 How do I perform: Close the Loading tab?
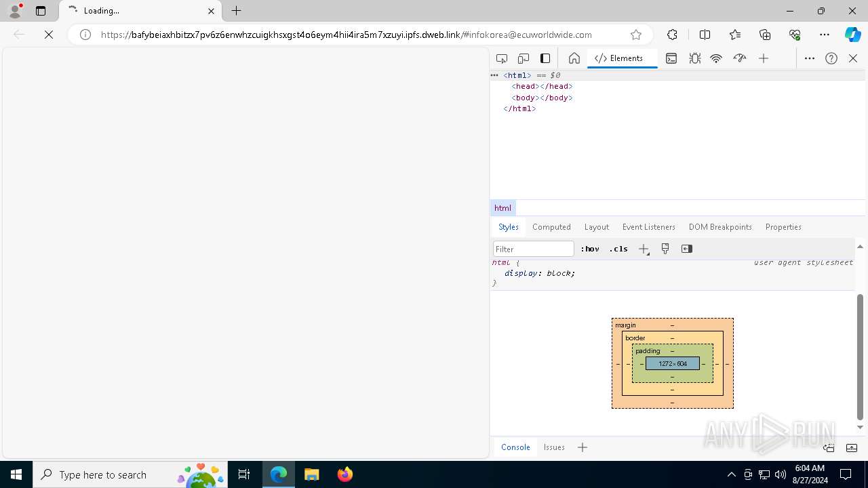coord(211,11)
